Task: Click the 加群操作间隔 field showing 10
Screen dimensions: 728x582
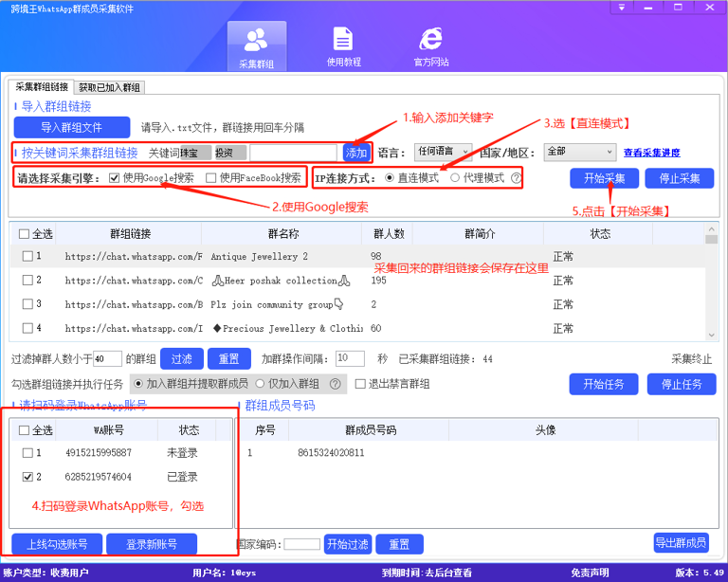Action: [350, 358]
